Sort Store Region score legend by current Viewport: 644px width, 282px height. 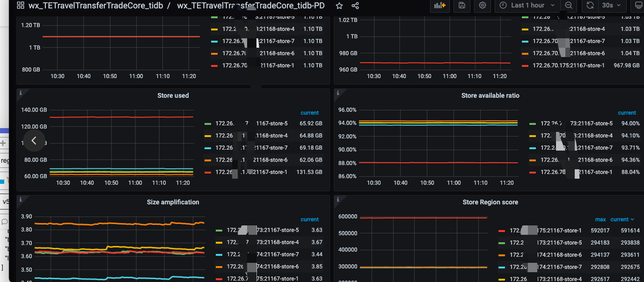[x=622, y=219]
